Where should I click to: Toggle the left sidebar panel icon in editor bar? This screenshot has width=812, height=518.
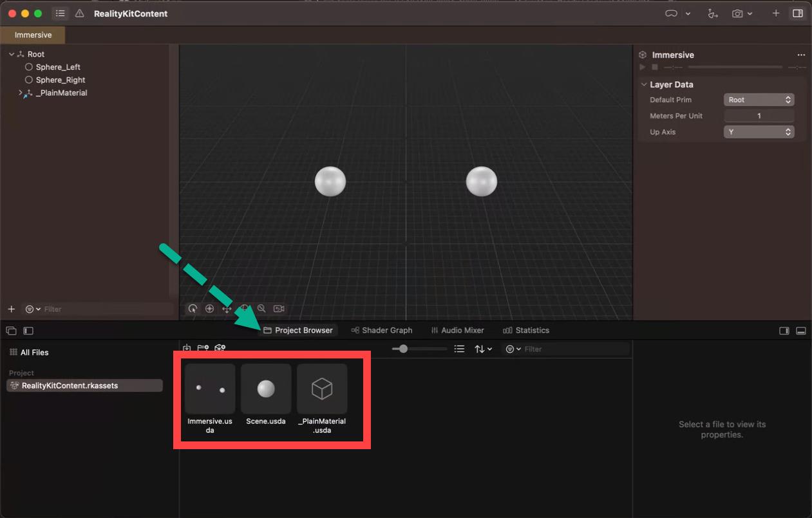point(28,331)
